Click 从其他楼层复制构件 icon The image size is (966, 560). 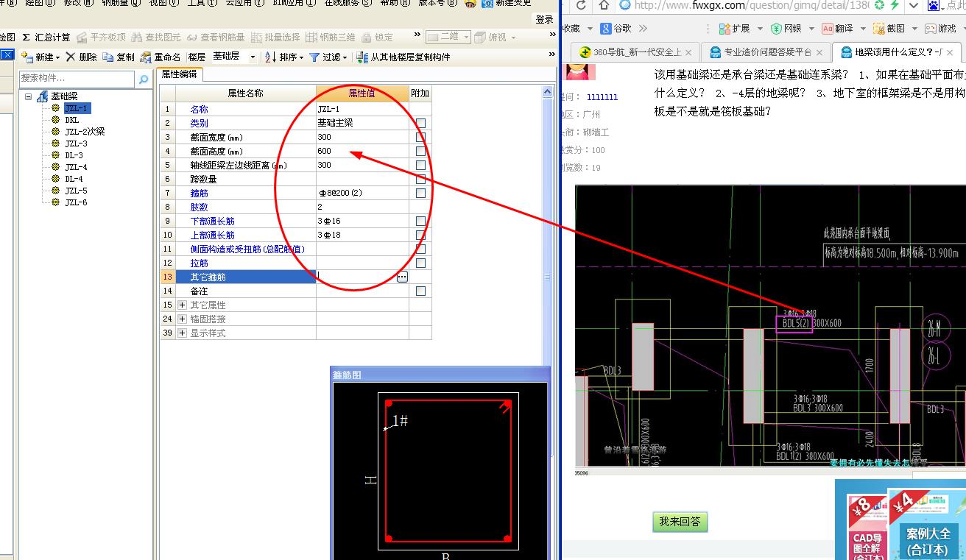tap(362, 57)
